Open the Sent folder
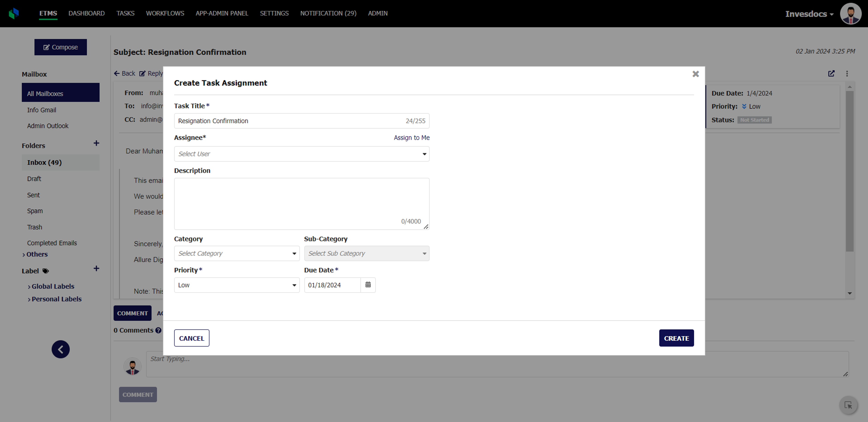 click(x=33, y=195)
